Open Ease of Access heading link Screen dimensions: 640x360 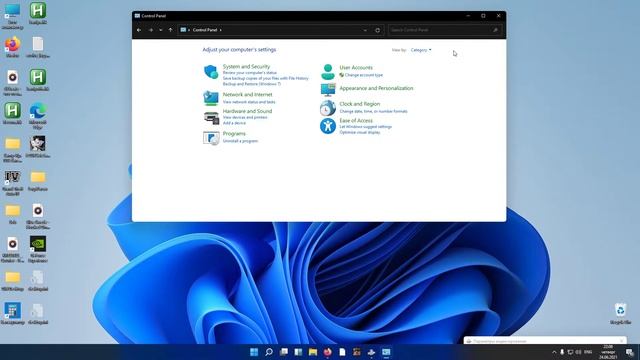[x=356, y=120]
